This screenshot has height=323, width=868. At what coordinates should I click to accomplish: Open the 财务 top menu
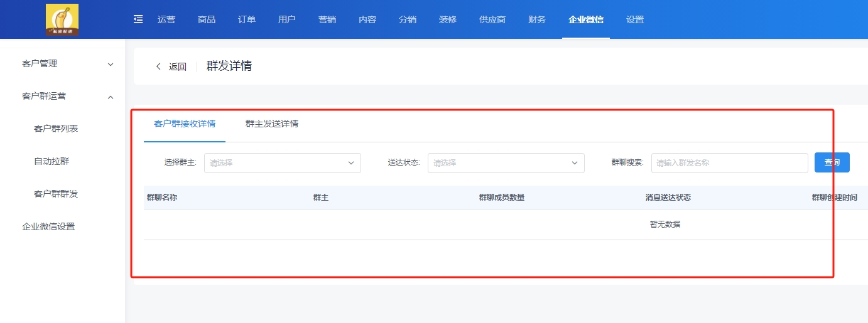tap(537, 19)
